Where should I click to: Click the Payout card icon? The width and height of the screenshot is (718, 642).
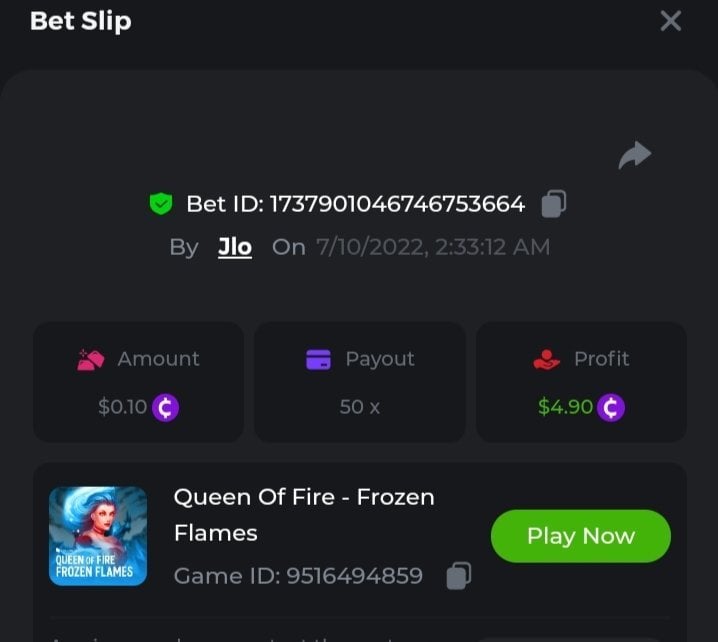(x=318, y=359)
